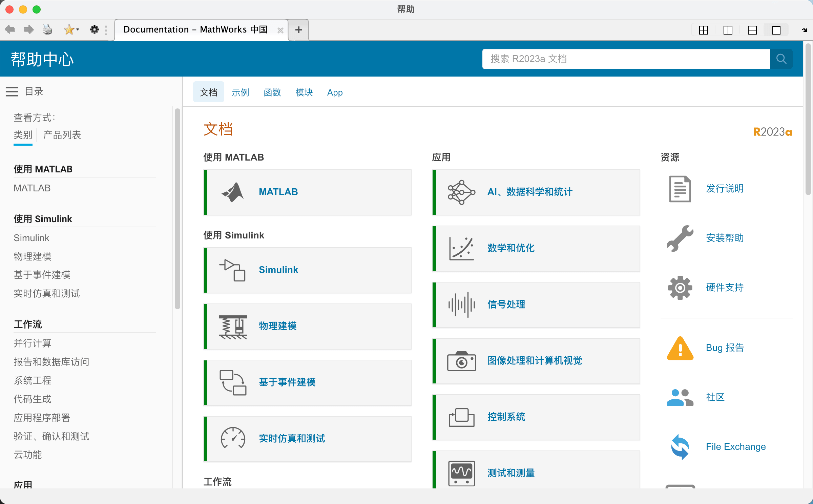Image resolution: width=813 pixels, height=504 pixels.
Task: Click the 实时仿真和测试 gauge icon
Action: (233, 438)
